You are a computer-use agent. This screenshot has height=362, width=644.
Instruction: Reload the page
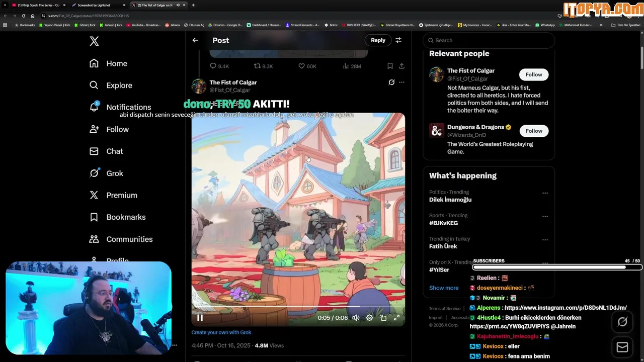(23, 16)
